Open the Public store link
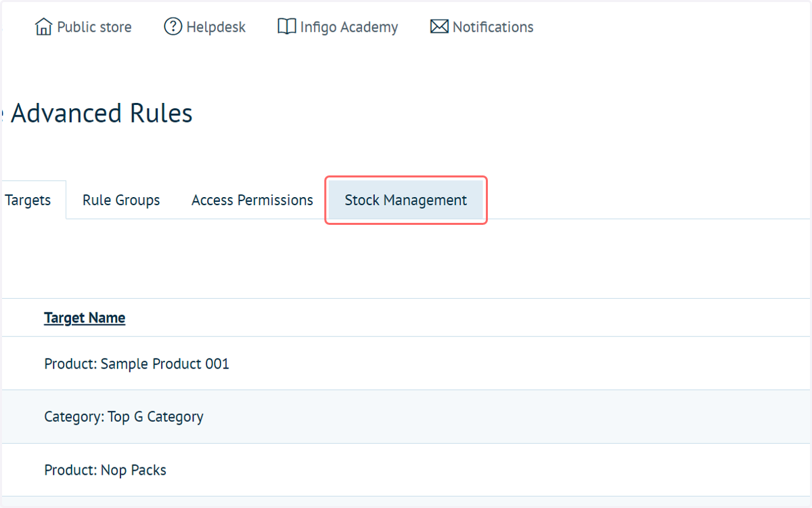Viewport: 812px width, 508px height. pyautogui.click(x=83, y=27)
